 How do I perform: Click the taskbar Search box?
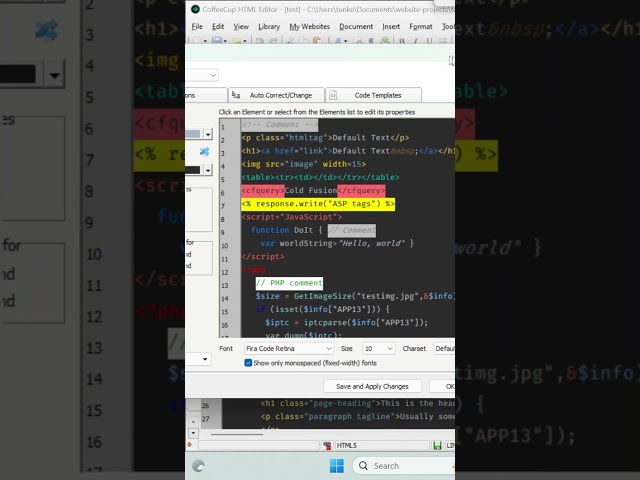coord(404,466)
